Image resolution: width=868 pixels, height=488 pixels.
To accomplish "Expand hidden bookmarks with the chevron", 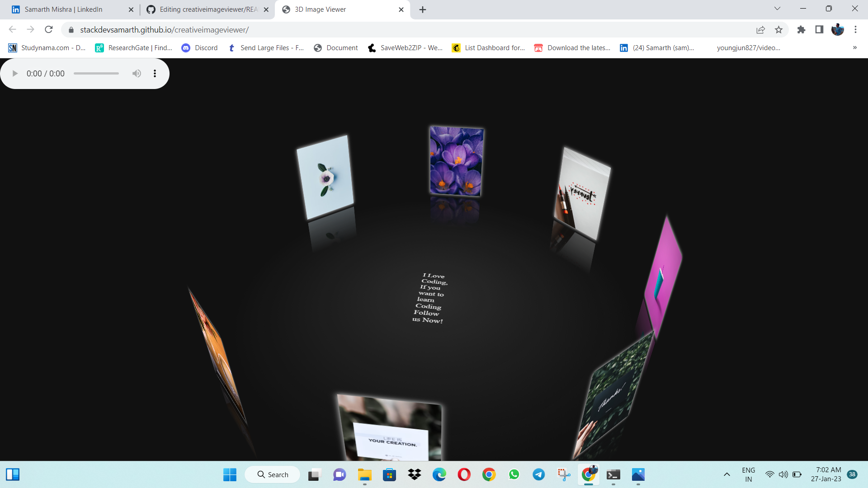I will click(x=855, y=47).
